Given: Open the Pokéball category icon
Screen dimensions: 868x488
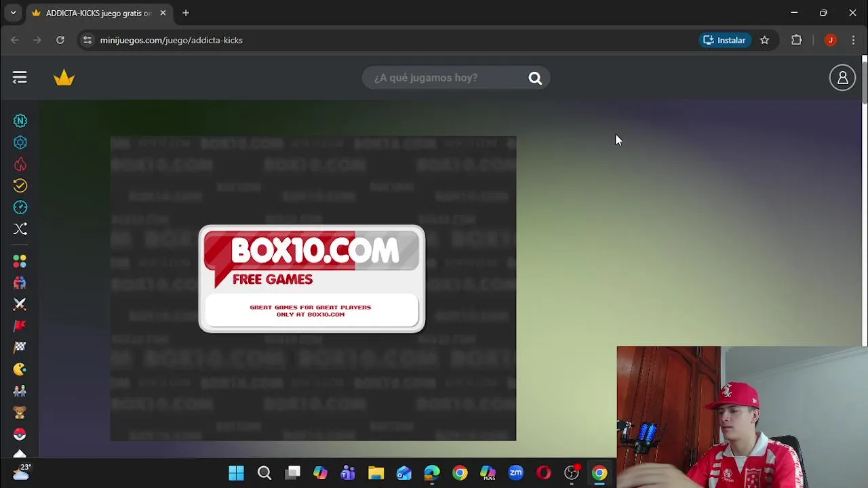Looking at the screenshot, I should click(20, 434).
